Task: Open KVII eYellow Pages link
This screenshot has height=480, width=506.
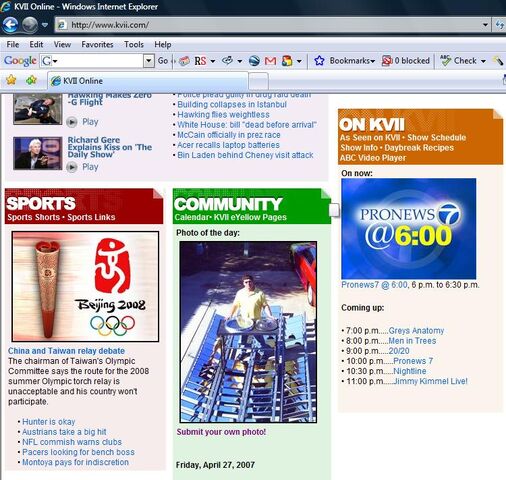Action: pos(250,217)
